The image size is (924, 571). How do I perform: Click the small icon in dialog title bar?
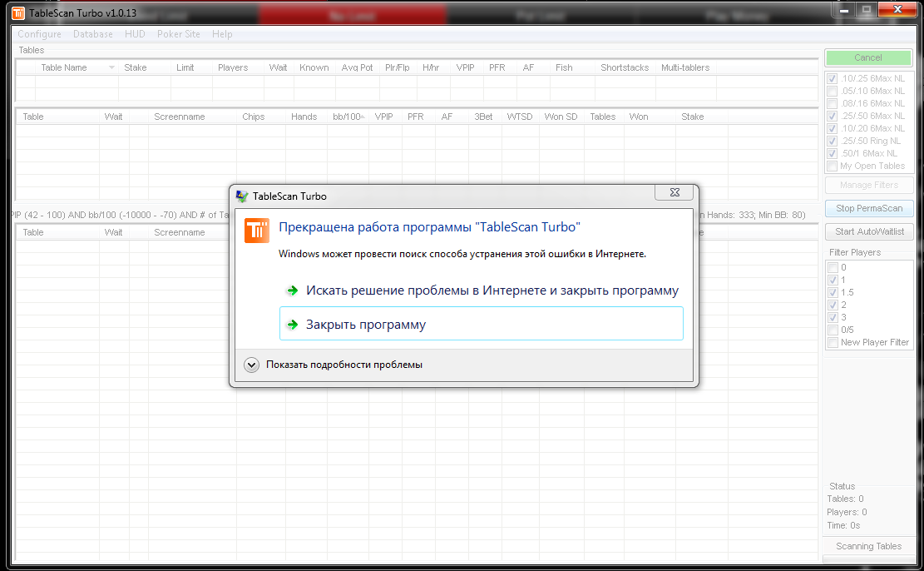tap(242, 196)
